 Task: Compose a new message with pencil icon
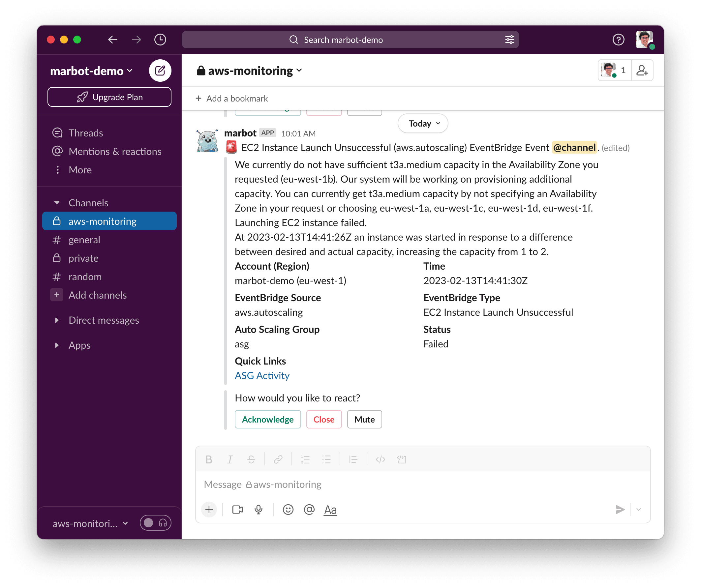[x=160, y=71]
